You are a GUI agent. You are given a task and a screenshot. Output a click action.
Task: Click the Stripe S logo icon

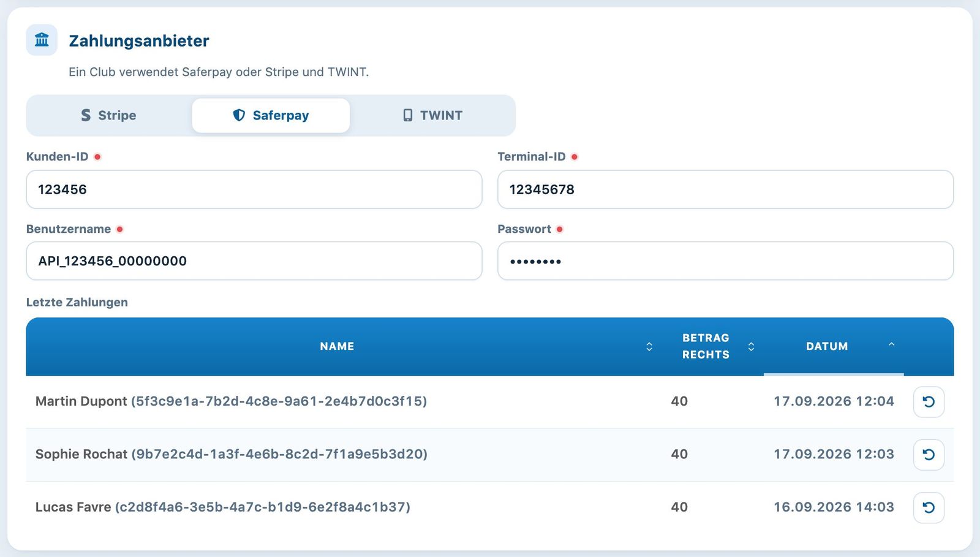pos(86,115)
